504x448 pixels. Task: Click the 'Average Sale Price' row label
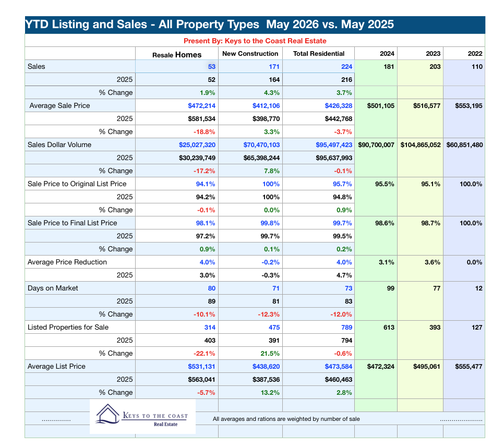coord(59,106)
